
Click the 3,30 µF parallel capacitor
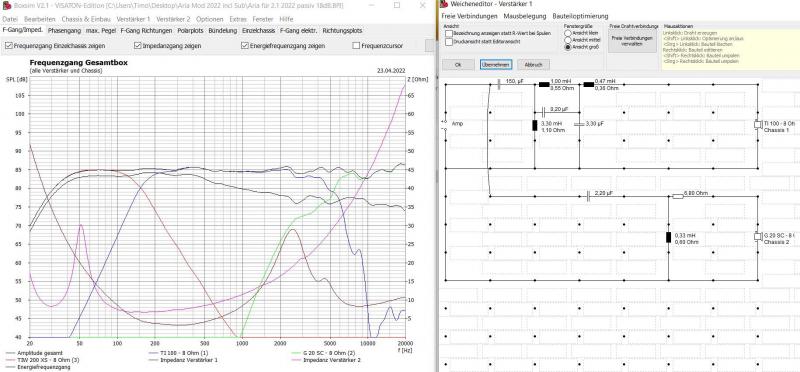[579, 124]
